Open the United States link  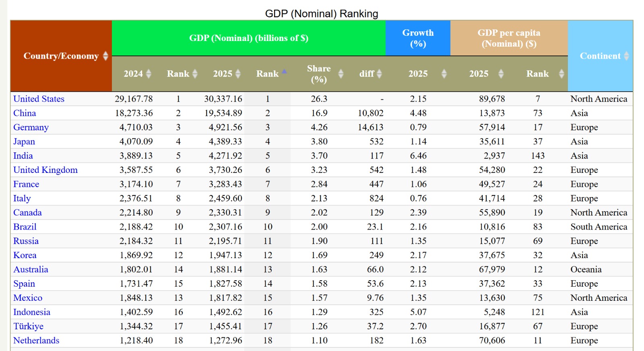click(x=39, y=99)
